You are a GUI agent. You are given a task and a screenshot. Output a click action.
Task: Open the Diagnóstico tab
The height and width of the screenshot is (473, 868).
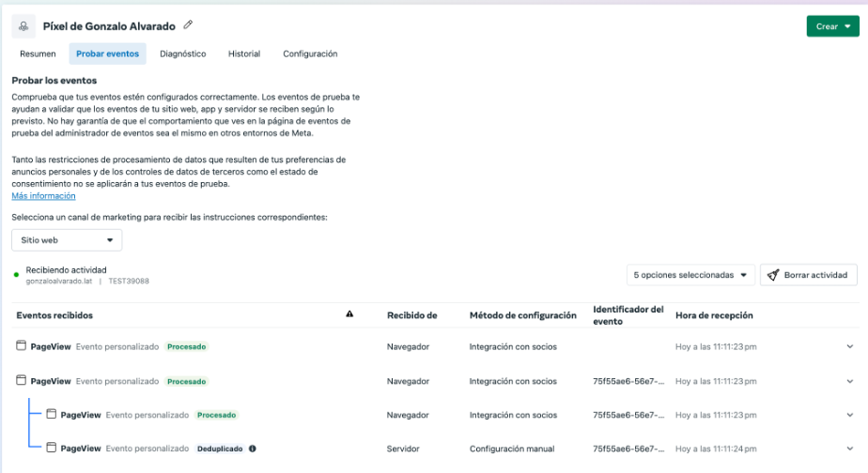(182, 54)
